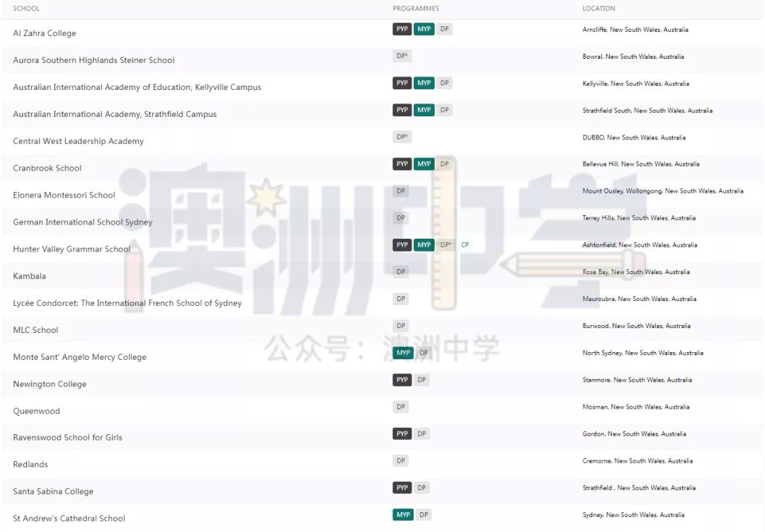
Task: Click the LOCATION column header
Action: (599, 9)
